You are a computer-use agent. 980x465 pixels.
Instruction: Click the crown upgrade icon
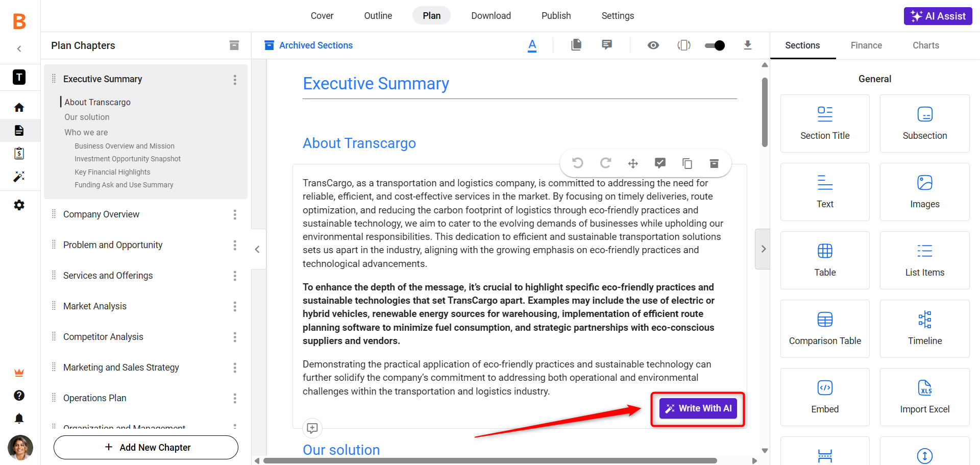pos(19,373)
